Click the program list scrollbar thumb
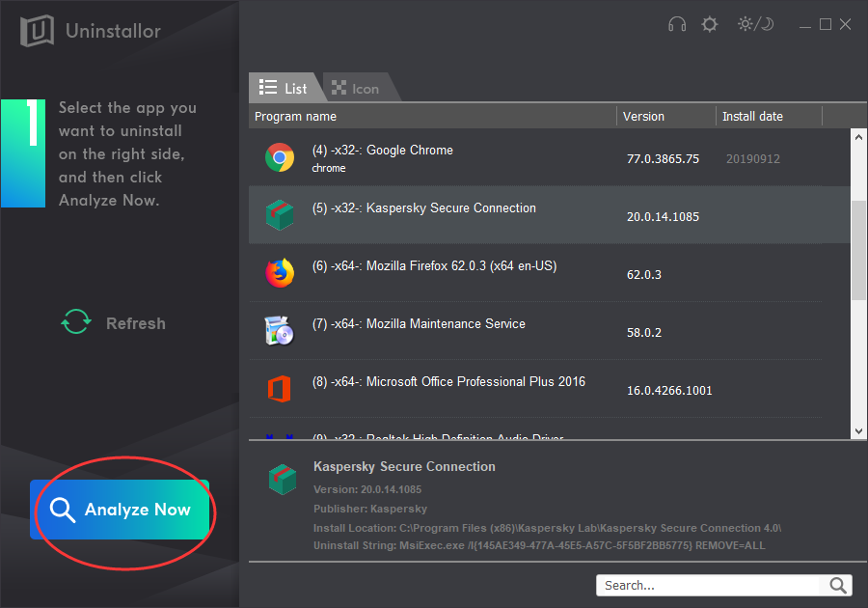 [x=858, y=250]
